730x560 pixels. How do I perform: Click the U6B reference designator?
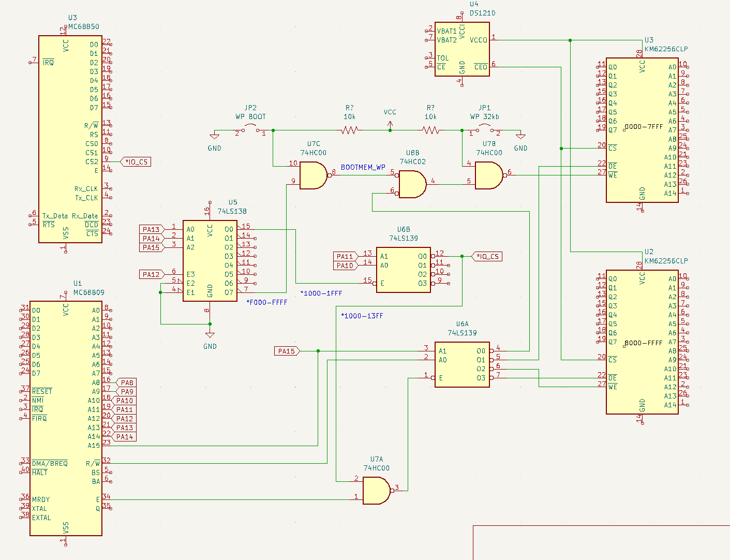[404, 229]
